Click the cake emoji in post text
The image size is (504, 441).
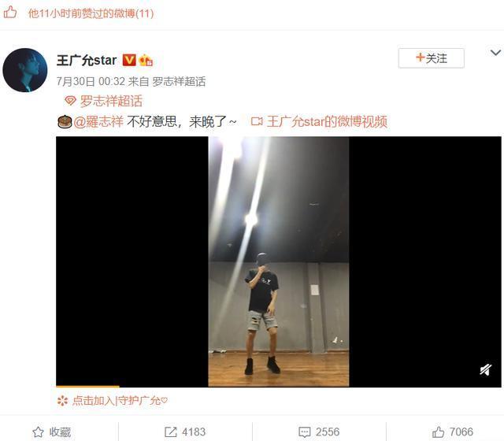(x=65, y=122)
